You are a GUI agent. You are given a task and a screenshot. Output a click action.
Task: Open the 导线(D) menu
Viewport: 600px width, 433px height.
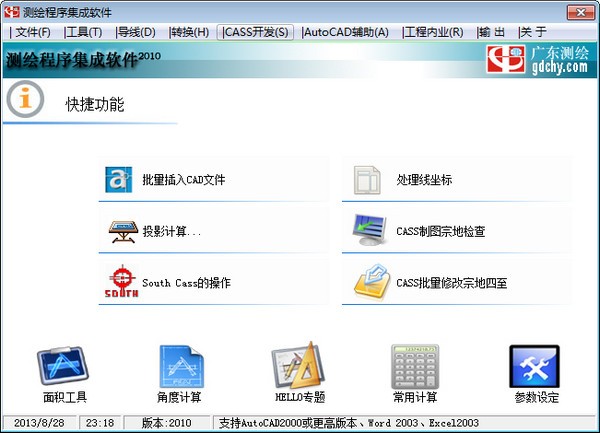[x=136, y=32]
